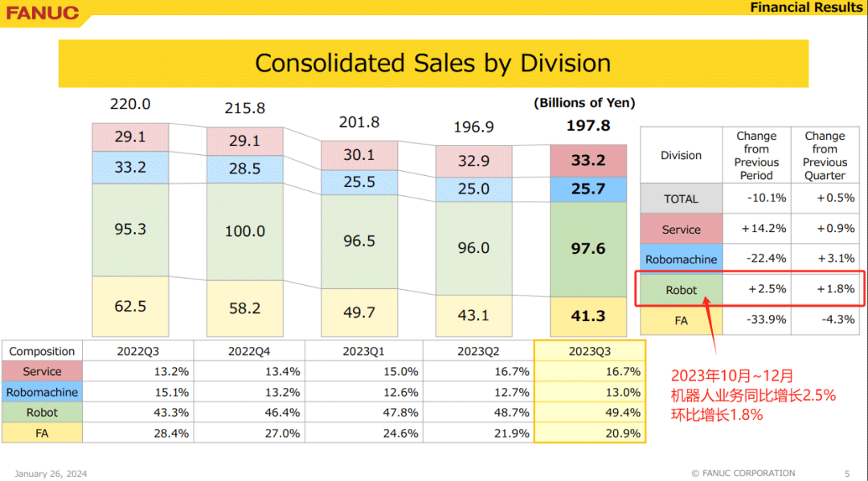This screenshot has height=481, width=868.
Task: Click the bold 41.3 FA bar segment
Action: click(588, 316)
